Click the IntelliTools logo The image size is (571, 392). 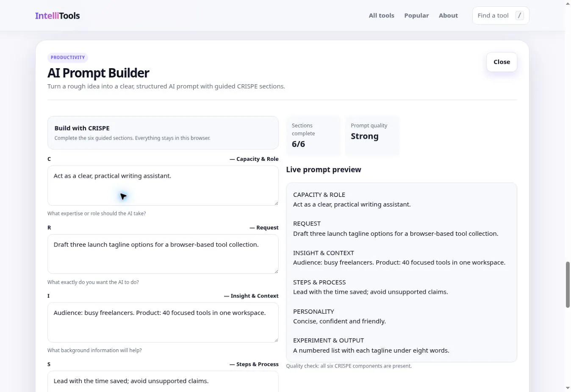click(57, 16)
